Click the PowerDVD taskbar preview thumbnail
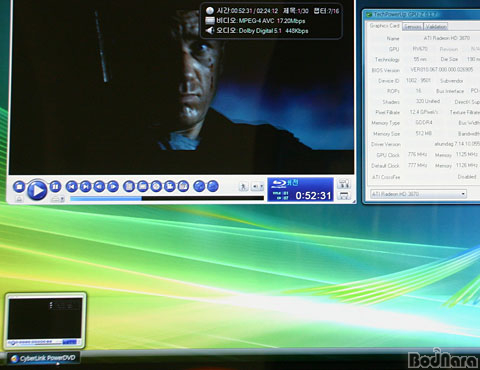 pyautogui.click(x=45, y=321)
